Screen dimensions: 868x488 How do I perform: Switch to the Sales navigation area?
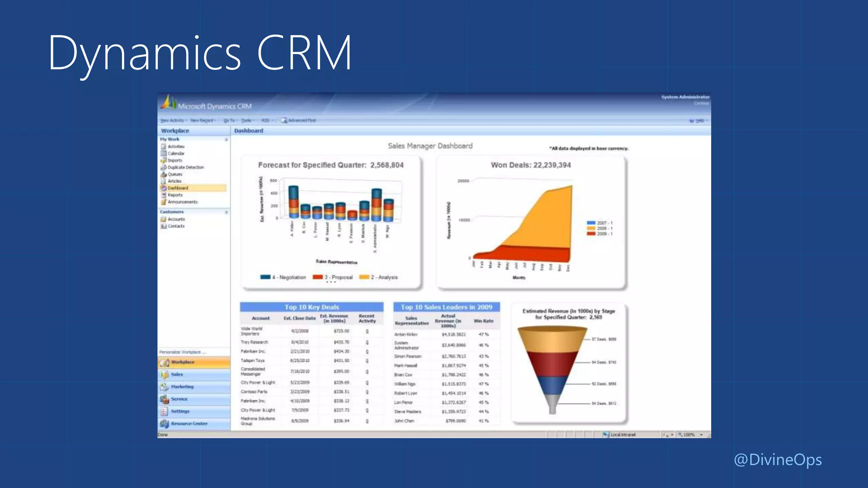tap(177, 374)
